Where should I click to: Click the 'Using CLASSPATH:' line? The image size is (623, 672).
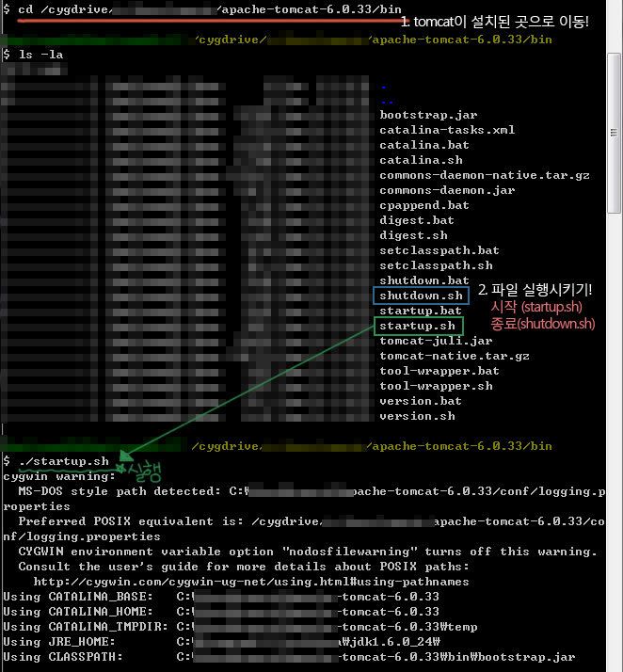pyautogui.click(x=289, y=657)
